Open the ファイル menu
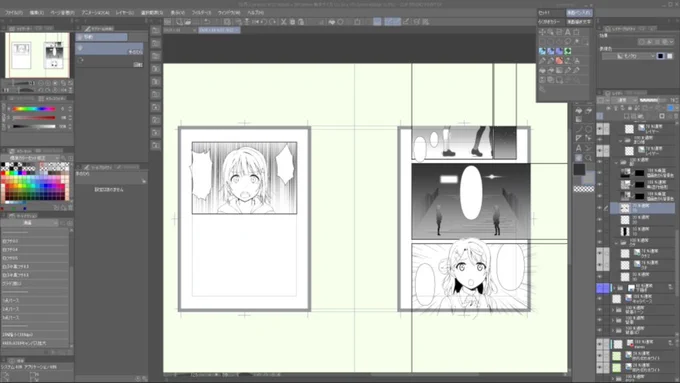Screen dimensions: 680x383 [x=13, y=13]
